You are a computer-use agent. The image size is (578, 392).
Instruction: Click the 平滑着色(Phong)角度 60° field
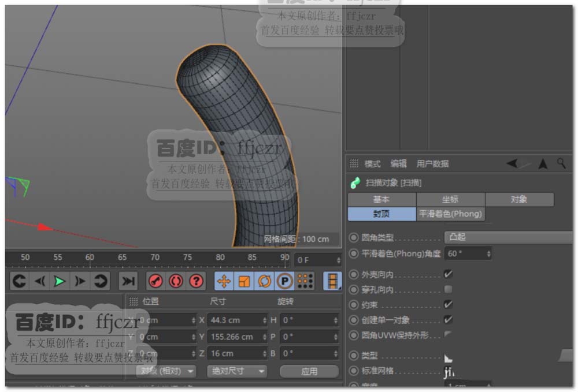pos(468,253)
